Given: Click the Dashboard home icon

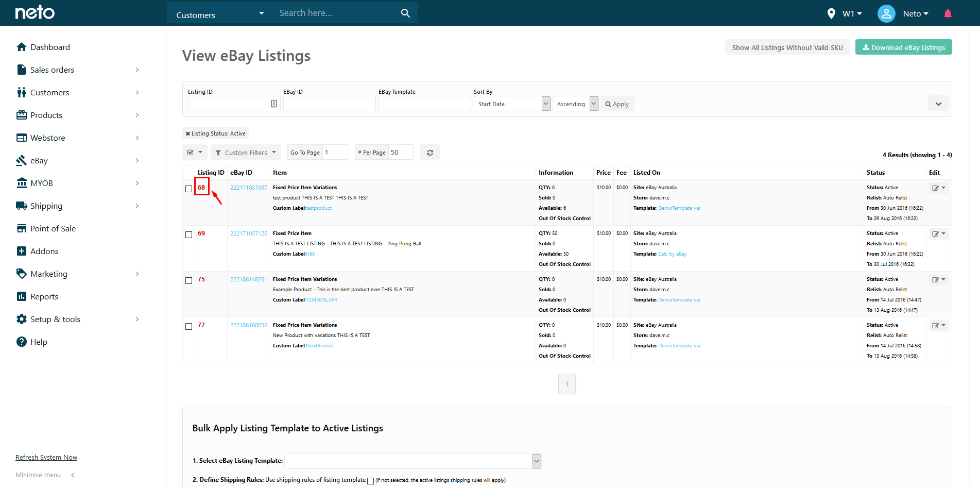Looking at the screenshot, I should tap(21, 47).
